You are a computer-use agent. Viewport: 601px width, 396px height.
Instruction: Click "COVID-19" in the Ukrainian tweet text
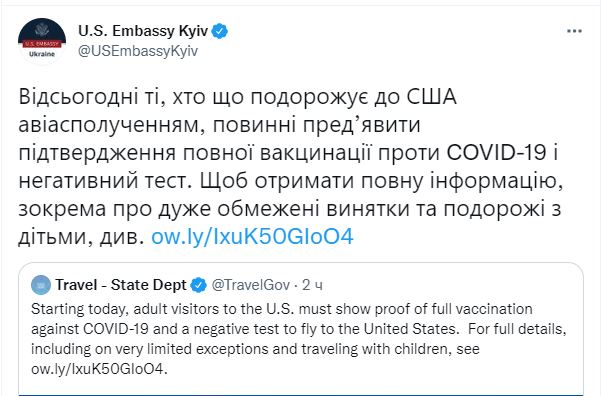[496, 153]
